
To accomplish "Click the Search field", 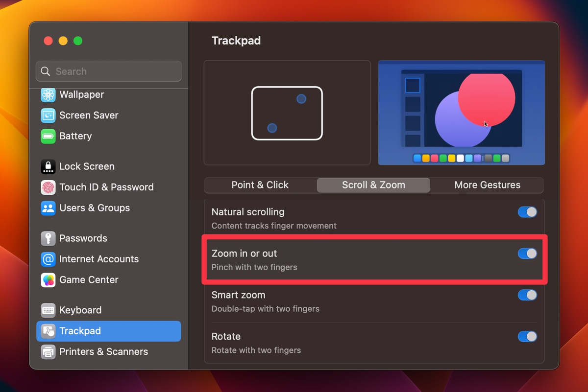I will click(x=108, y=71).
